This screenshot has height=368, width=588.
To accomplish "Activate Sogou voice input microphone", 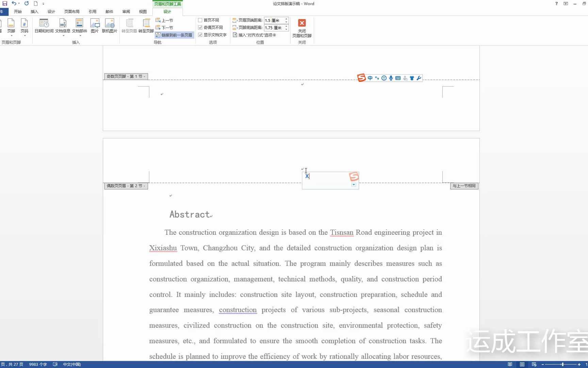I will pos(391,78).
